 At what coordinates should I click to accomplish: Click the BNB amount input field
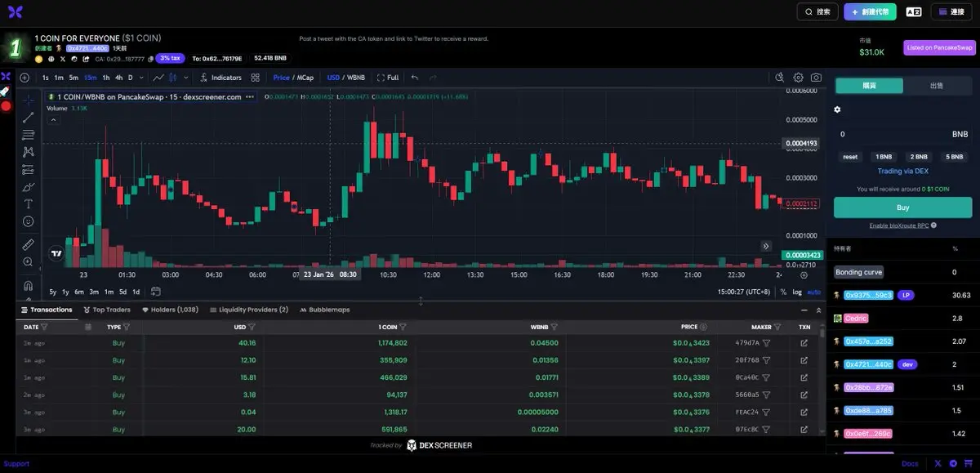(902, 134)
